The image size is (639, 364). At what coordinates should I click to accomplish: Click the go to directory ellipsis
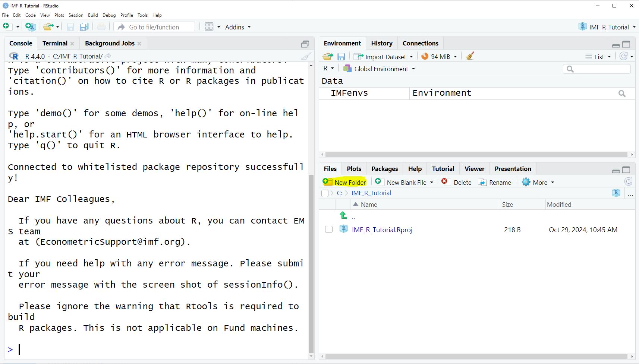(x=630, y=194)
